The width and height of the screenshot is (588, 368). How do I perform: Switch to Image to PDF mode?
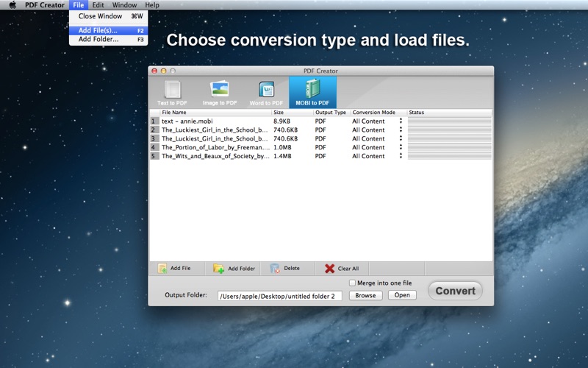(x=220, y=93)
